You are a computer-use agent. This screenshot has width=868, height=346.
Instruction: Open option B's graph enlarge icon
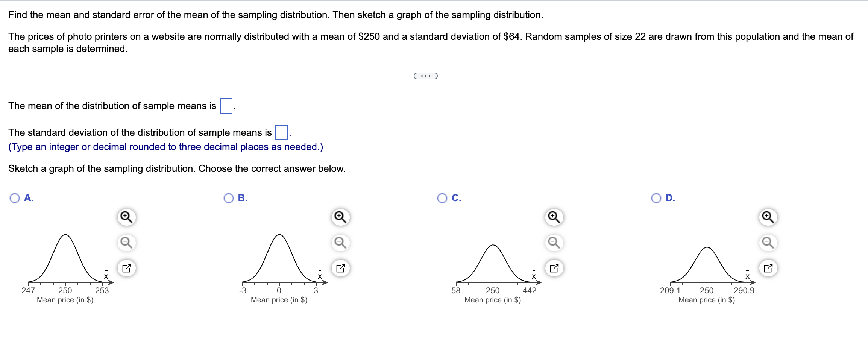click(x=340, y=267)
